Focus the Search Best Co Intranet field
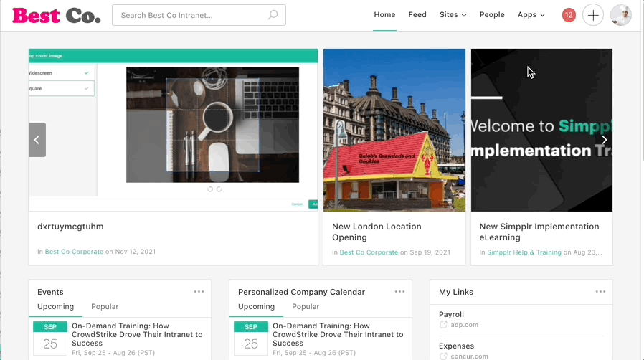This screenshot has width=644, height=360. (199, 15)
